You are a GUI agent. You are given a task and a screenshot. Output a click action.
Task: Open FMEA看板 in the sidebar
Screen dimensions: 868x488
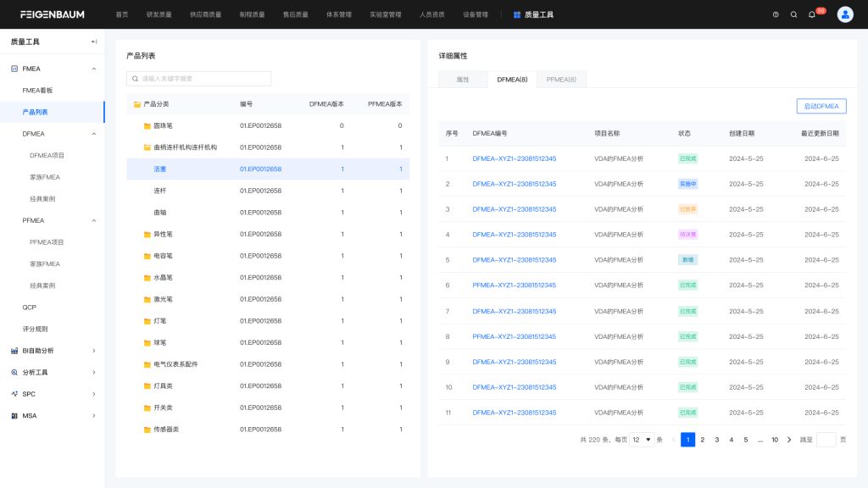(x=37, y=91)
